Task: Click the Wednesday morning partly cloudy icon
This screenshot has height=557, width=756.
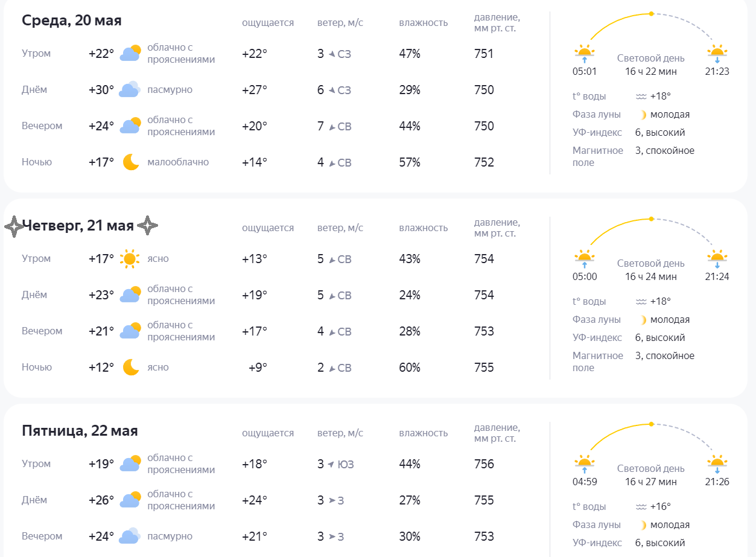Action: [130, 53]
